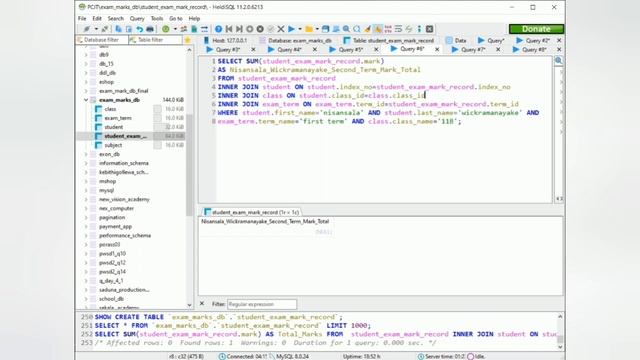The height and width of the screenshot is (360, 640).
Task: Open the User manager icon
Action: click(184, 29)
